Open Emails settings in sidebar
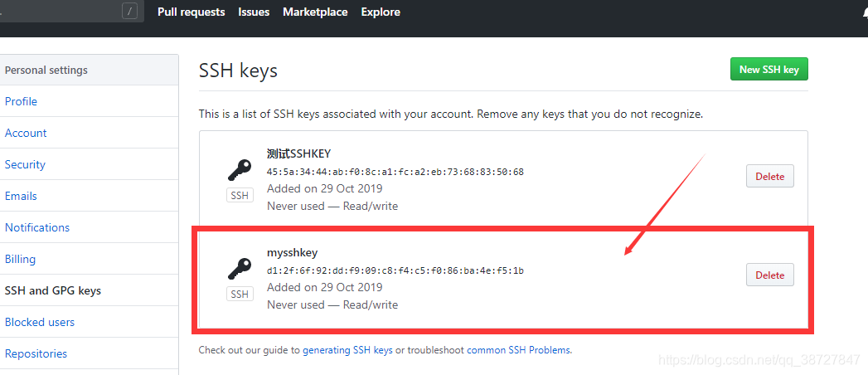This screenshot has width=868, height=375. click(21, 196)
